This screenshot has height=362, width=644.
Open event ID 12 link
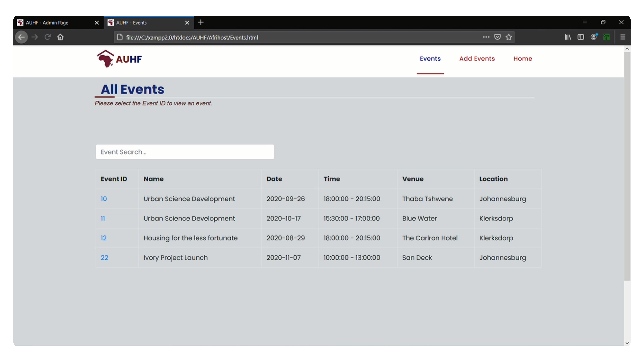point(103,238)
